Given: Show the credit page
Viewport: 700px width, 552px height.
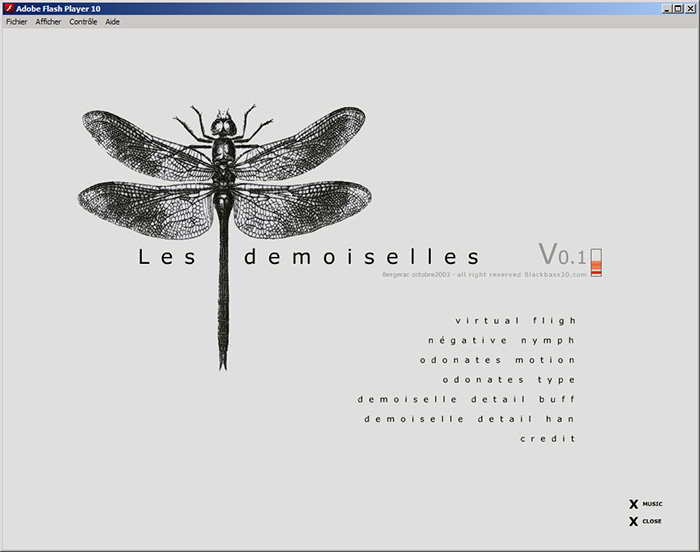Looking at the screenshot, I should [548, 439].
